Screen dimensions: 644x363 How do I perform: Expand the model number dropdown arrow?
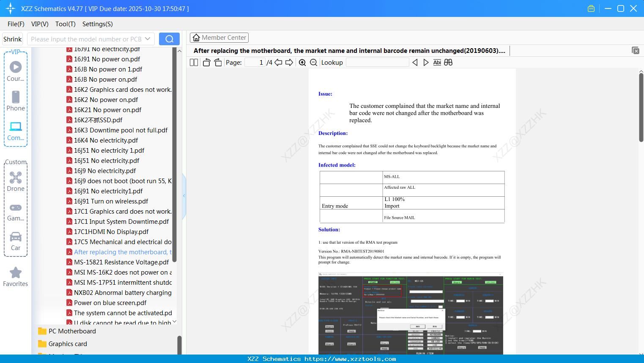pos(148,39)
